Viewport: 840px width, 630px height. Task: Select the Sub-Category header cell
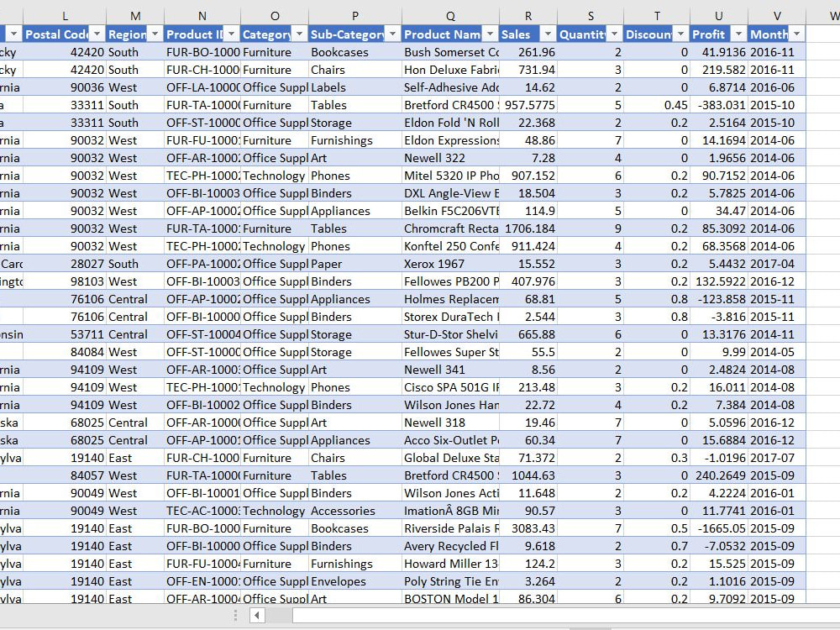click(x=355, y=34)
